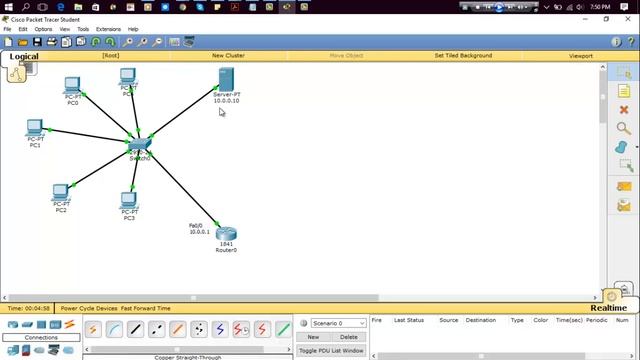The height and width of the screenshot is (360, 640).
Task: Click the New Cluster button
Action: [x=228, y=56]
